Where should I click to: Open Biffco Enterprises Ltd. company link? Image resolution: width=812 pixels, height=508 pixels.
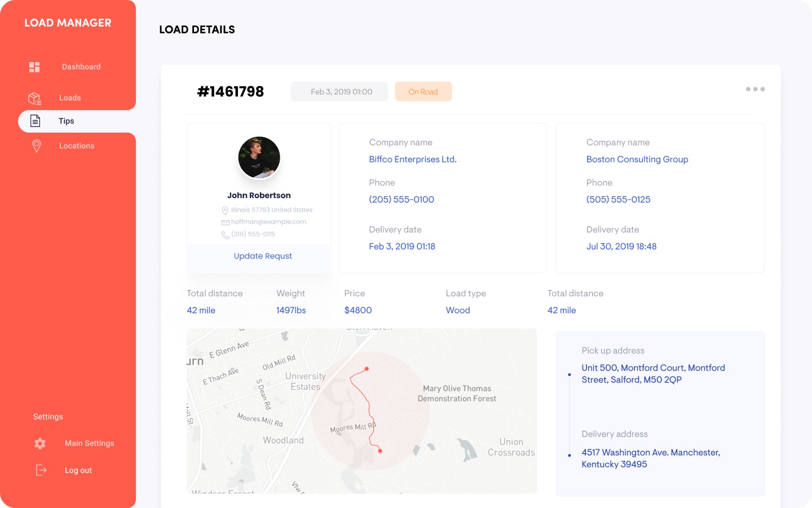(413, 159)
